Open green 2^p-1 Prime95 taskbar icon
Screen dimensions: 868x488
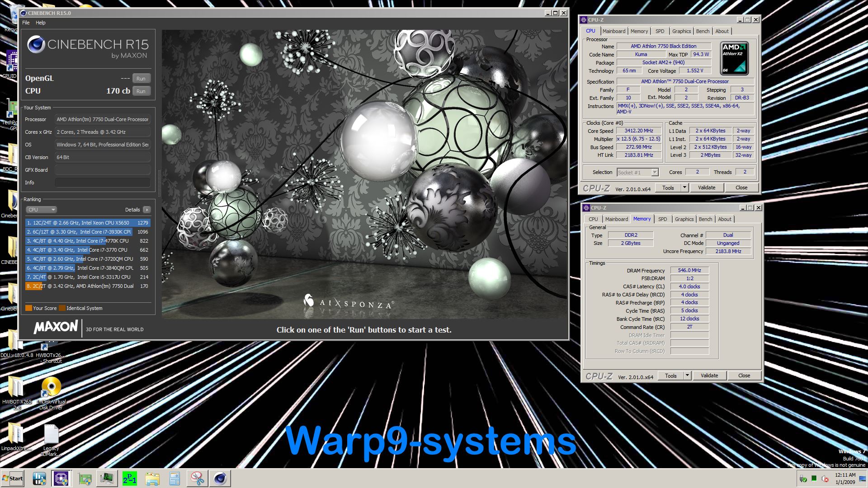pos(130,479)
